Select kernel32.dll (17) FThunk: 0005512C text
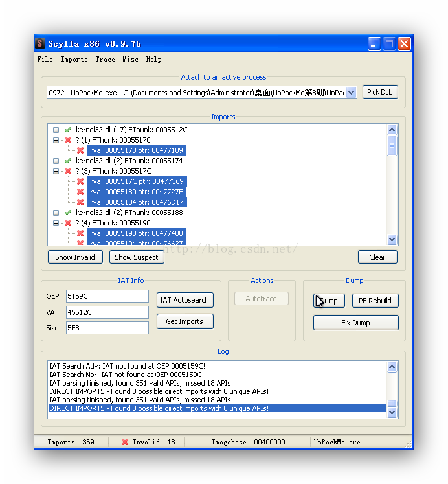Viewport: 448px width, 484px height. (131, 130)
